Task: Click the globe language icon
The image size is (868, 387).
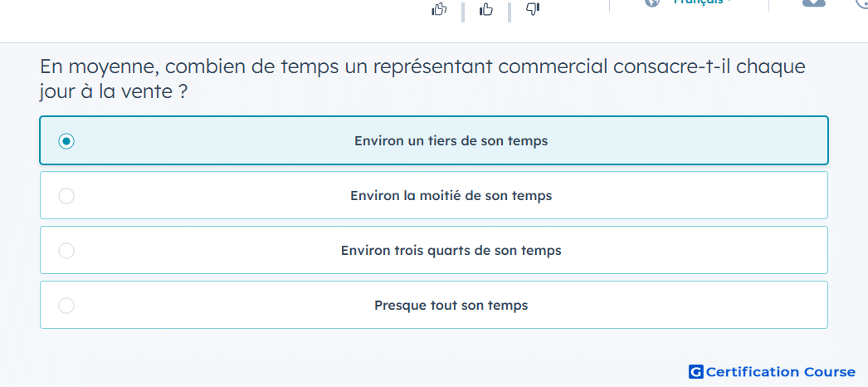Action: click(653, 2)
